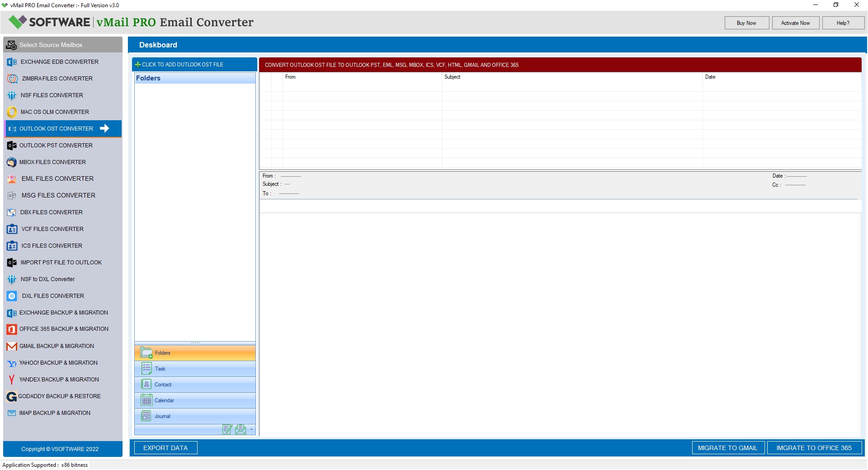Sort emails by the Subject column
The width and height of the screenshot is (868, 470).
point(572,77)
